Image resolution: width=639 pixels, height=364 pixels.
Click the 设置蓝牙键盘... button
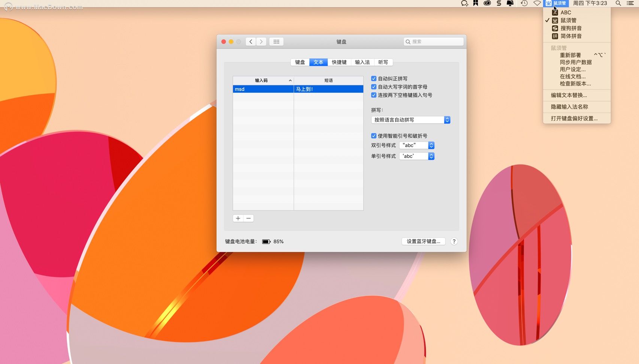click(x=423, y=242)
